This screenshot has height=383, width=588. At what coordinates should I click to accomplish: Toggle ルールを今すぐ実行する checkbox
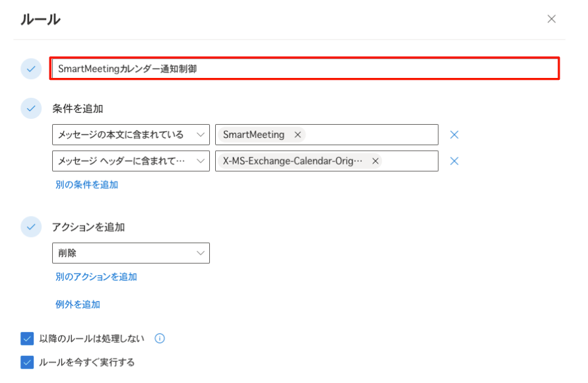click(x=27, y=363)
